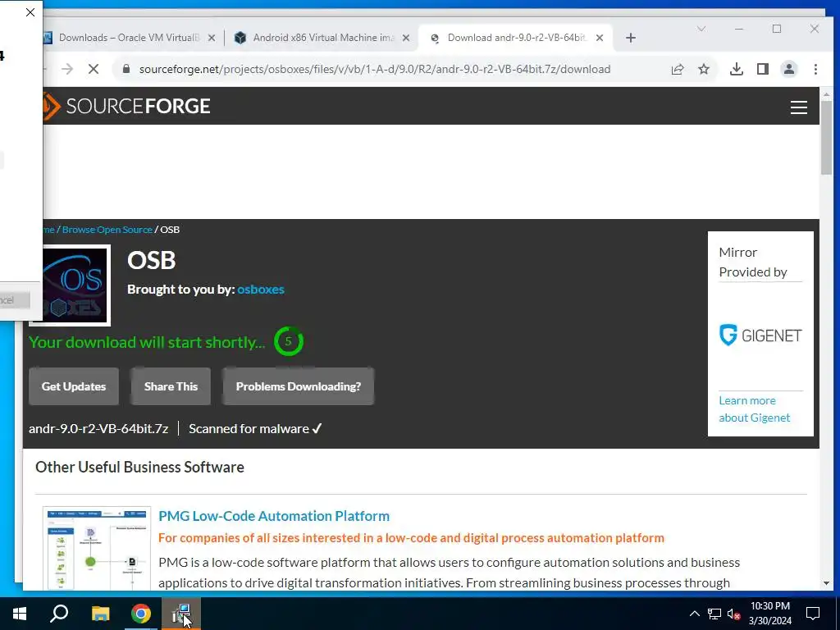Stop loading the page in Chrome
This screenshot has height=630, width=840.
pos(94,69)
